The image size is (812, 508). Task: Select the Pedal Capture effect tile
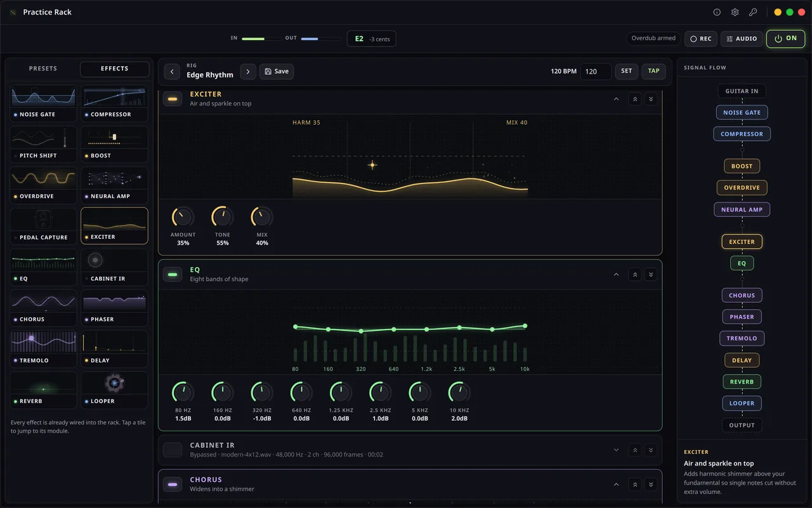43,226
